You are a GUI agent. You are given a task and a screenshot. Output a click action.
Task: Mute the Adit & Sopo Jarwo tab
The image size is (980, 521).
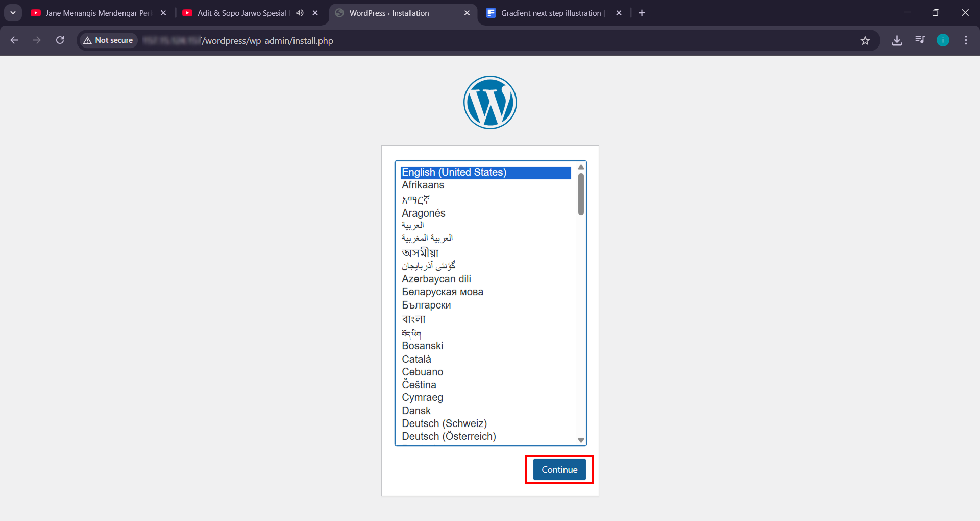(x=300, y=13)
